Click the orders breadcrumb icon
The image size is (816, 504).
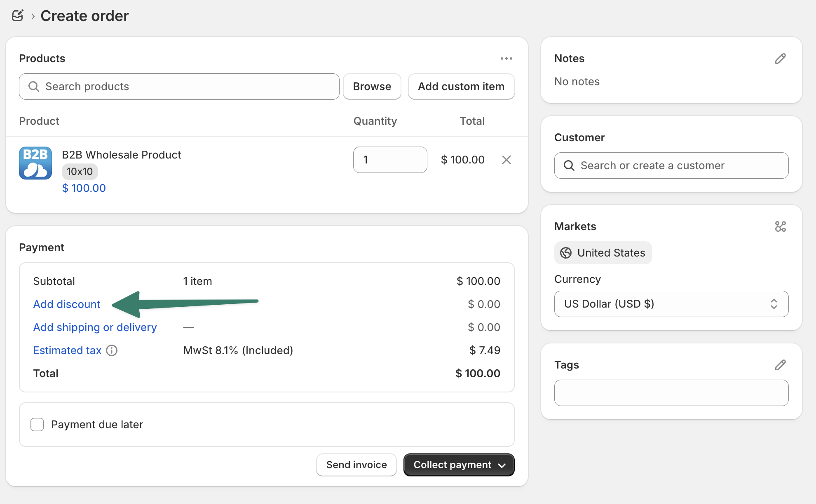click(x=18, y=16)
